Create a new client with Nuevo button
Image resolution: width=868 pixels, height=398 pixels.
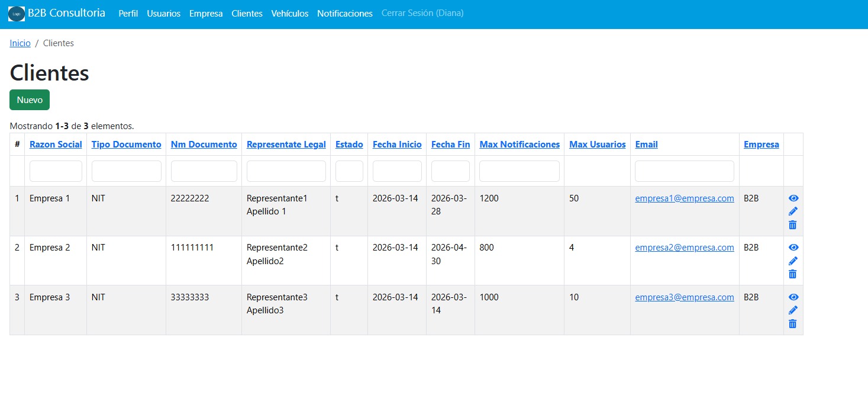click(30, 100)
